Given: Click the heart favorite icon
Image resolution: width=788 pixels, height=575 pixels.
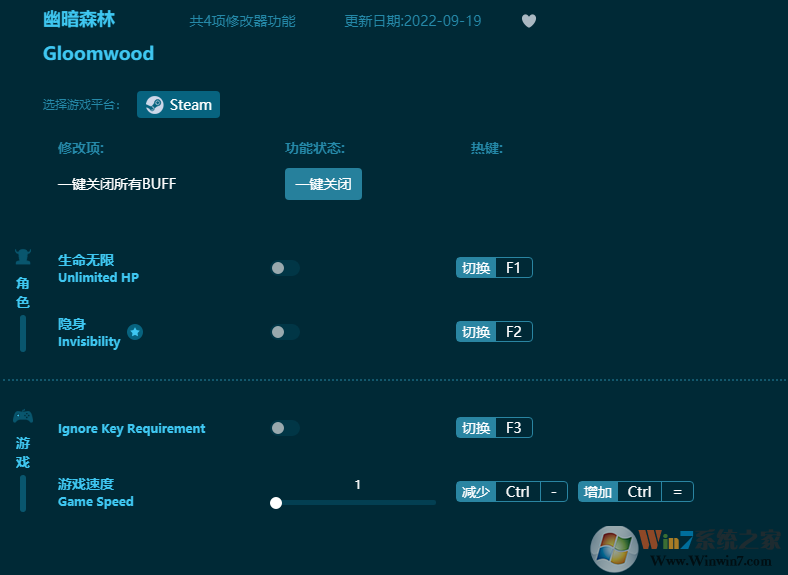Looking at the screenshot, I should point(529,21).
